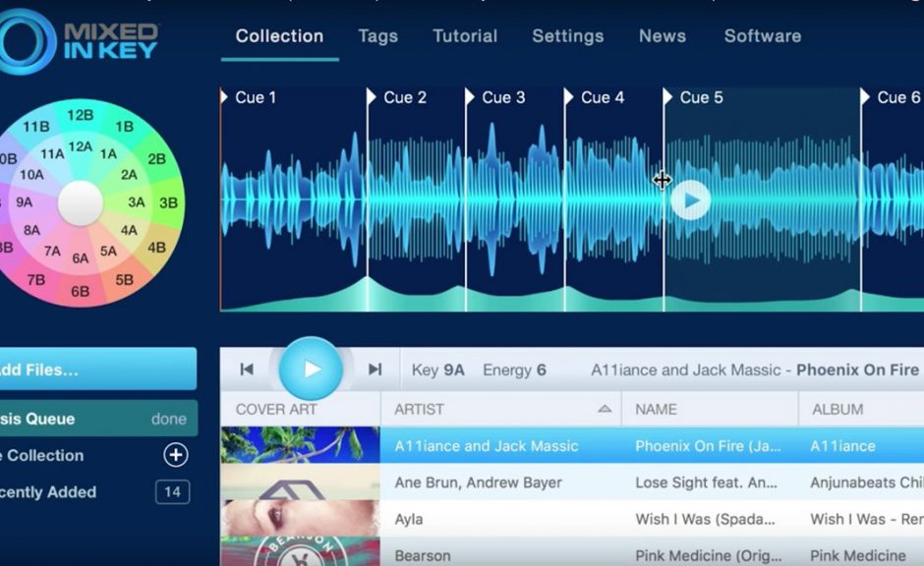Screen dimensions: 924x566
Task: Open the Tags tab
Action: pyautogui.click(x=377, y=36)
